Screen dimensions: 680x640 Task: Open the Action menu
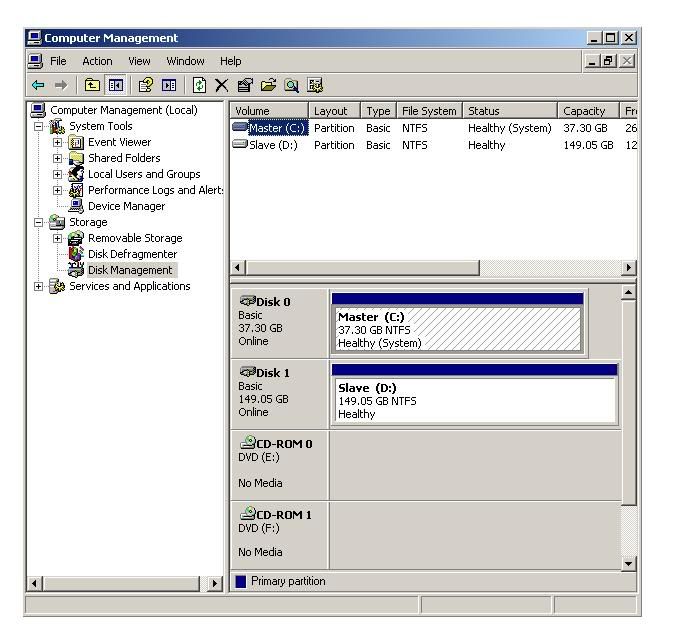(x=97, y=61)
